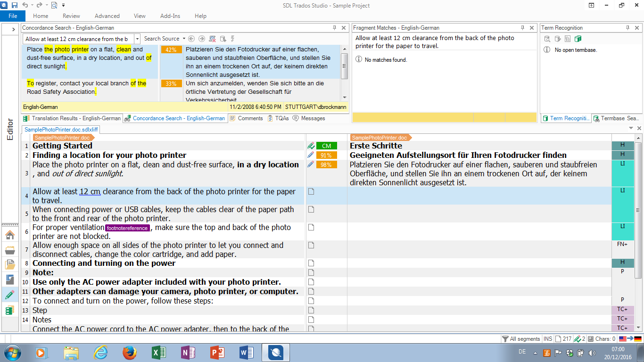Open the Files view

point(9,265)
